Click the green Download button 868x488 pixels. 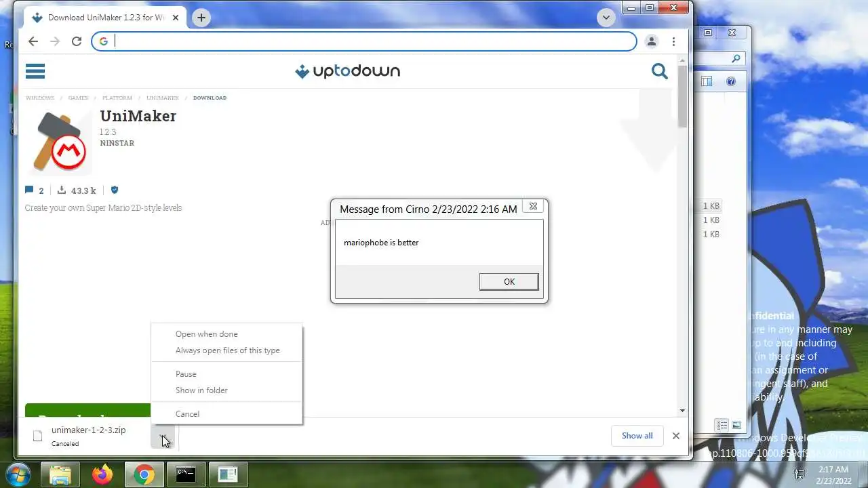87,410
